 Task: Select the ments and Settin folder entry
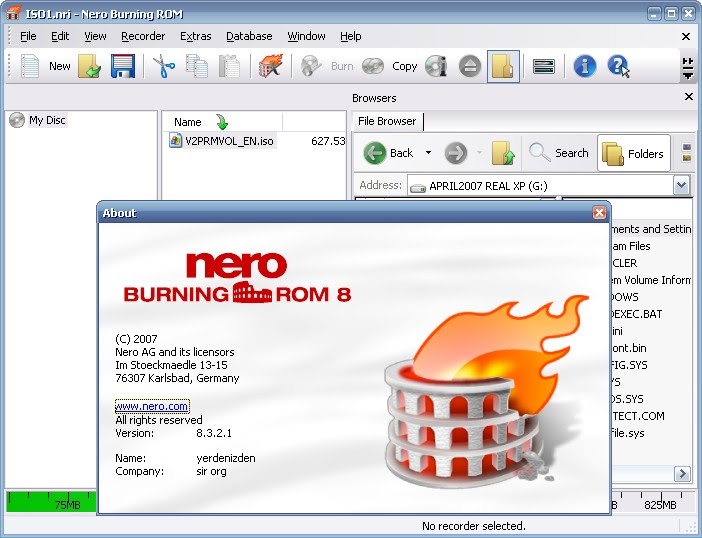(x=651, y=229)
